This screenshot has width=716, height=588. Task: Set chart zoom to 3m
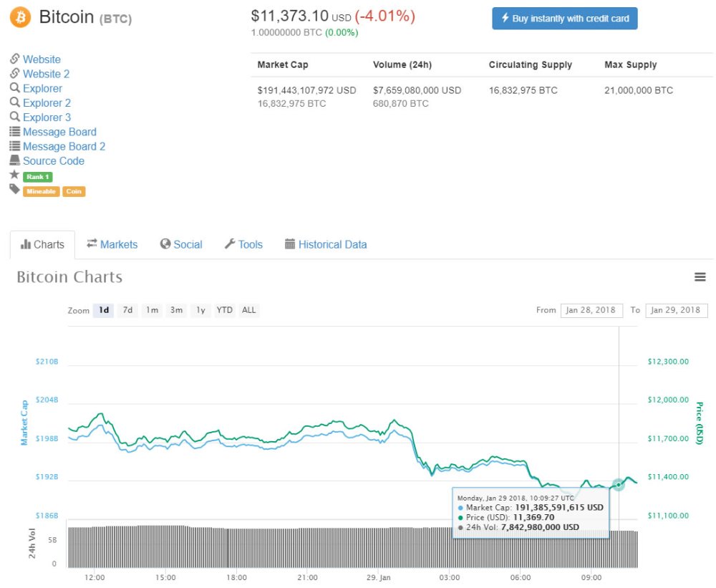tap(176, 310)
